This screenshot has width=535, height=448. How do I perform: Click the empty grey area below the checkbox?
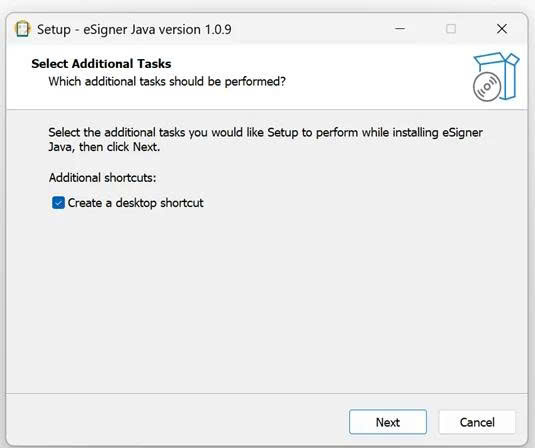click(266, 300)
